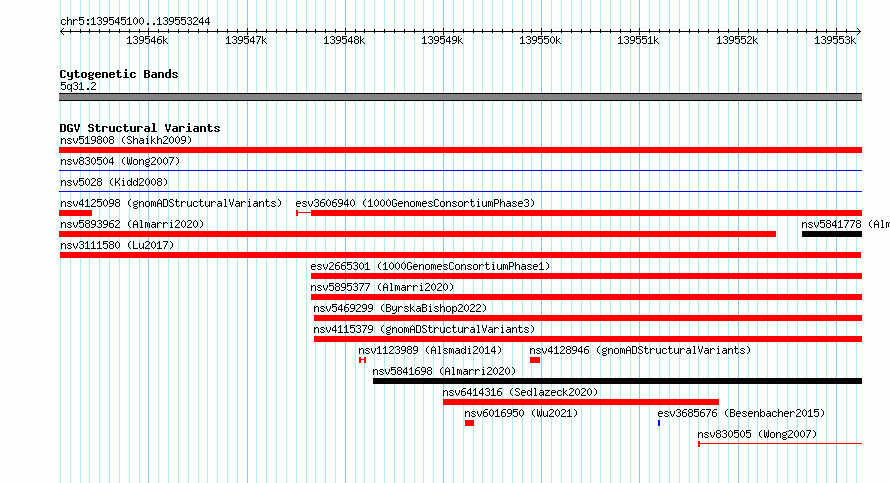This screenshot has height=483, width=890.
Task: Select the nsv6414316 red bar
Action: [581, 402]
